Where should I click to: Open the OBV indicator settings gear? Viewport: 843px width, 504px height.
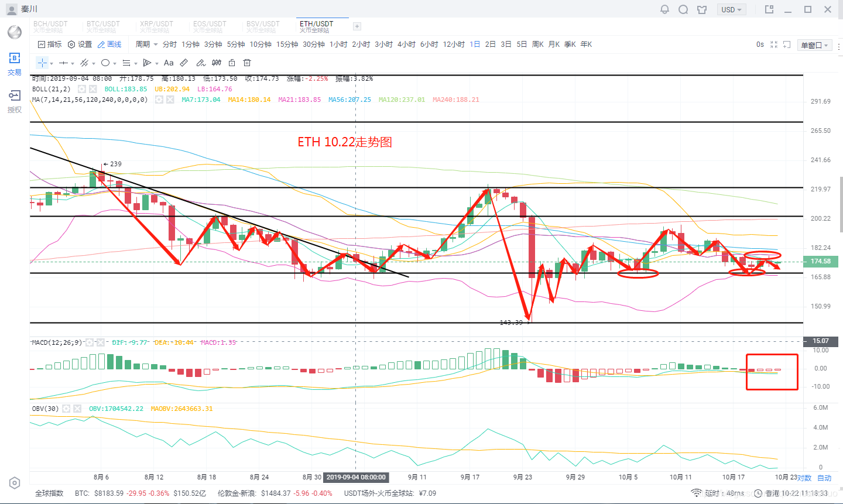[x=66, y=409]
